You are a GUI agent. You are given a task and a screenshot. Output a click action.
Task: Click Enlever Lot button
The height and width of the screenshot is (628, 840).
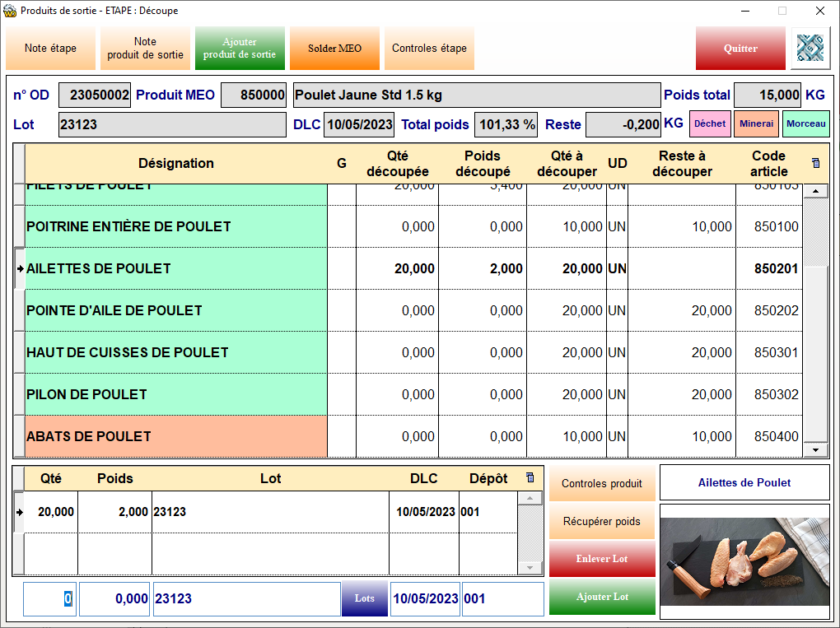click(x=602, y=559)
